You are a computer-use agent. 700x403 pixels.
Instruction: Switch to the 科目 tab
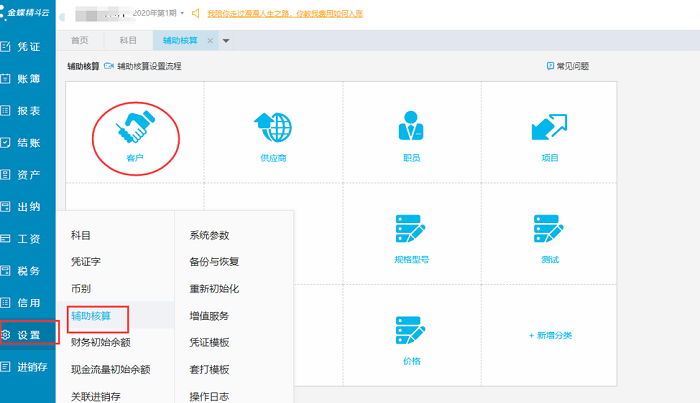128,40
